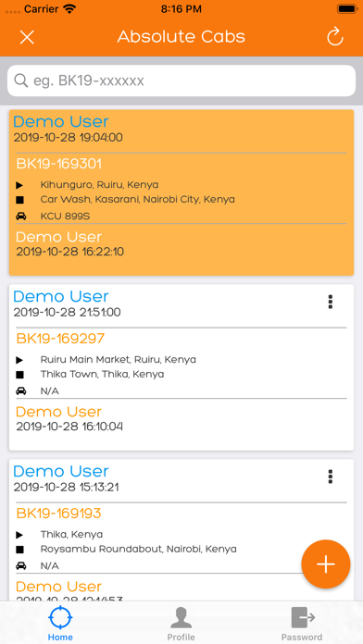Tap pickup location Kihunguro, Ruiru, Kenya
Image resolution: width=363 pixels, height=644 pixels.
coord(99,185)
